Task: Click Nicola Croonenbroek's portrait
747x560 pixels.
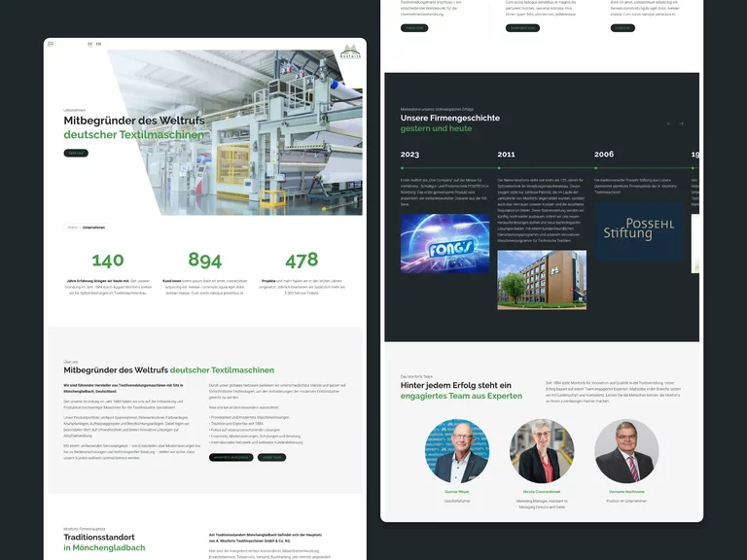Action: [x=542, y=451]
